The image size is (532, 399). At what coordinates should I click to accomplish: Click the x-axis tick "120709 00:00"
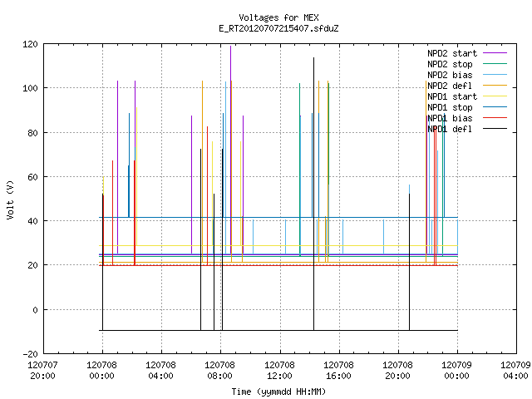click(456, 371)
